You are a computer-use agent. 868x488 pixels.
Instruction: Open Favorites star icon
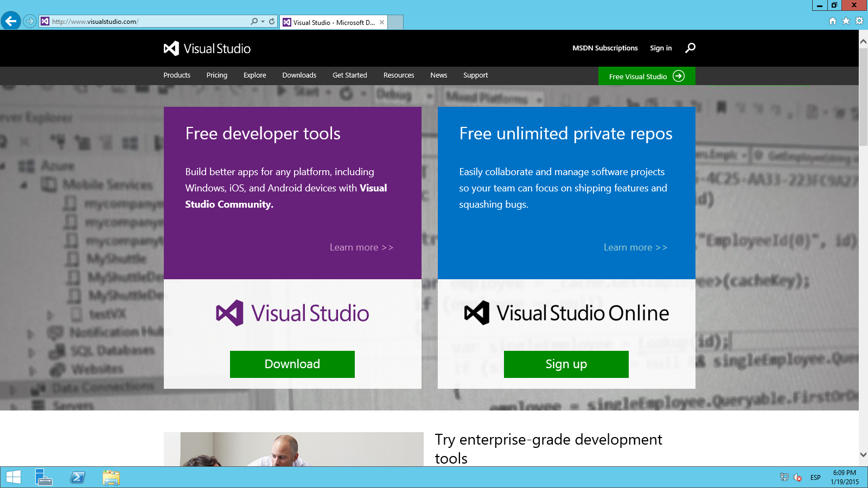(x=846, y=21)
